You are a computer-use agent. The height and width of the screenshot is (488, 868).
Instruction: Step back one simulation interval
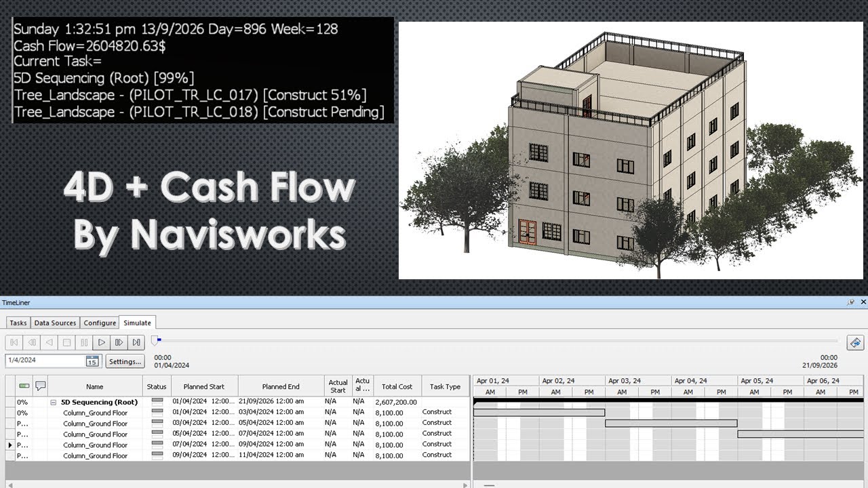32,342
